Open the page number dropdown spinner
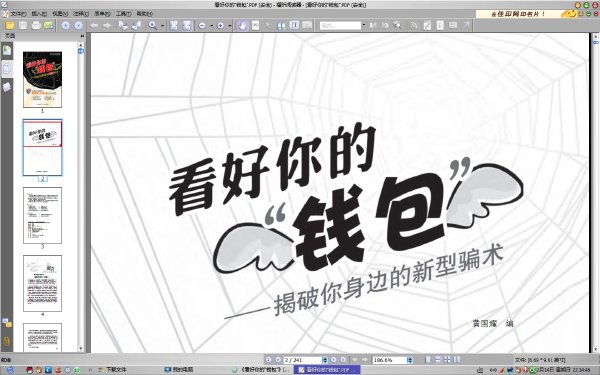600x375 pixels. (x=325, y=360)
